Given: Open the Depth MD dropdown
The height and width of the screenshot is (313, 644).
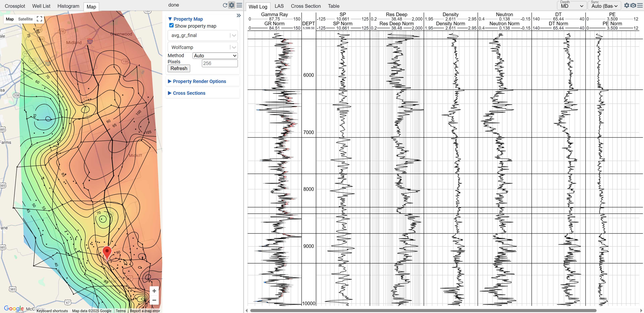Looking at the screenshot, I should tap(572, 6).
